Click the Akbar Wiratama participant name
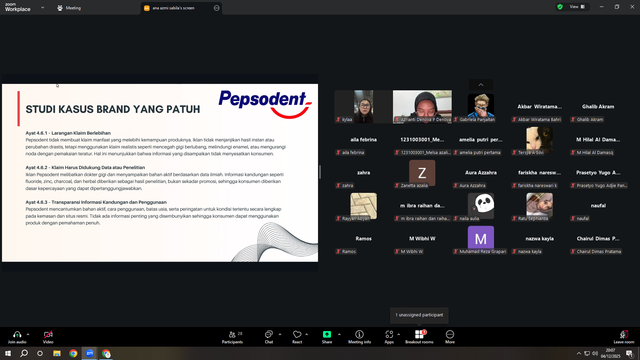Image resolution: width=640 pixels, height=360 pixels. tap(540, 107)
